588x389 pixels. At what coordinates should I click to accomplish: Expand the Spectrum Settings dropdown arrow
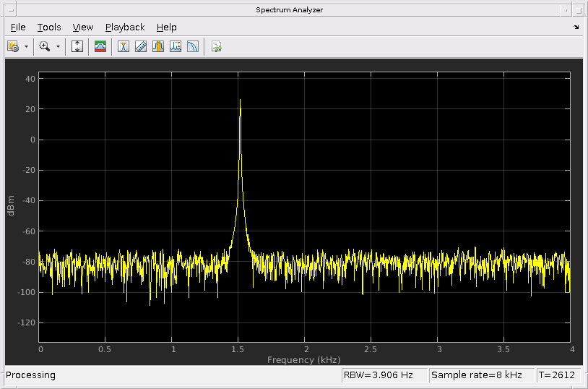(x=26, y=46)
